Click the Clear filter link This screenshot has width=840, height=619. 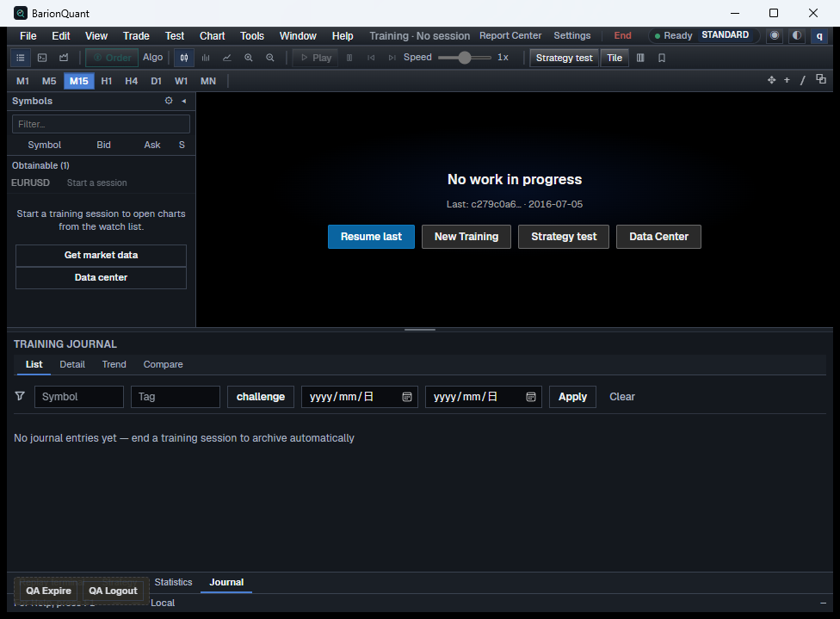coord(622,397)
